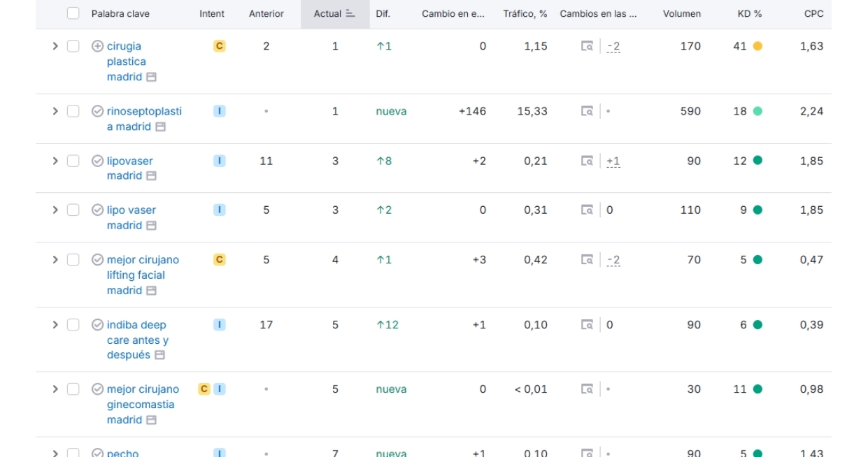The height and width of the screenshot is (457, 868).
Task: Click the orange KD dot for cirugia plastica
Action: (757, 46)
